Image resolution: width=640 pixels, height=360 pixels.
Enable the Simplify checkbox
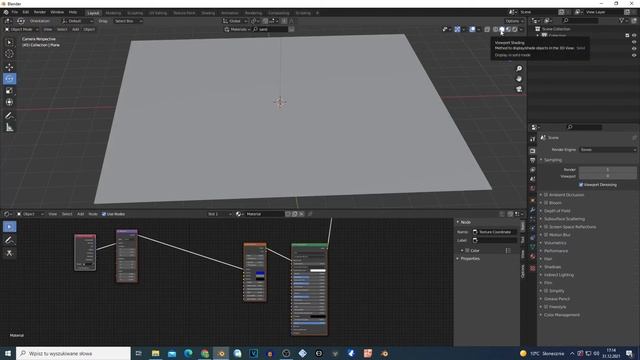546,291
